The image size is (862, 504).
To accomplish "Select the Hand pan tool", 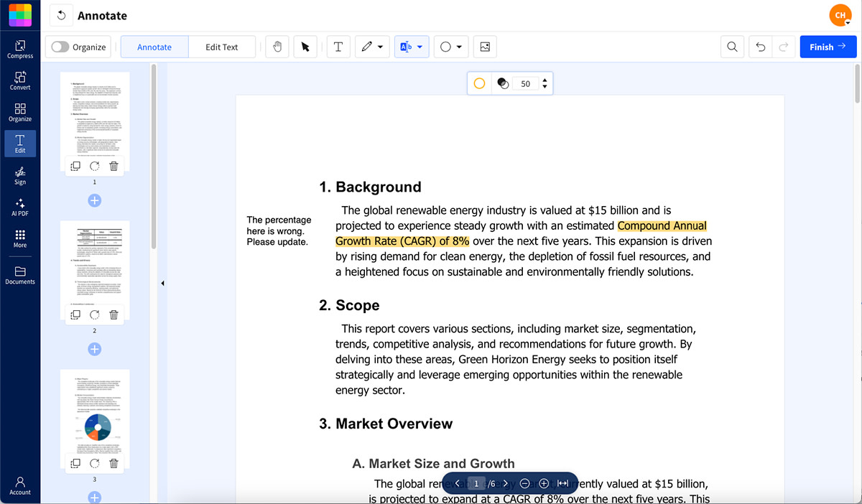I will point(277,46).
